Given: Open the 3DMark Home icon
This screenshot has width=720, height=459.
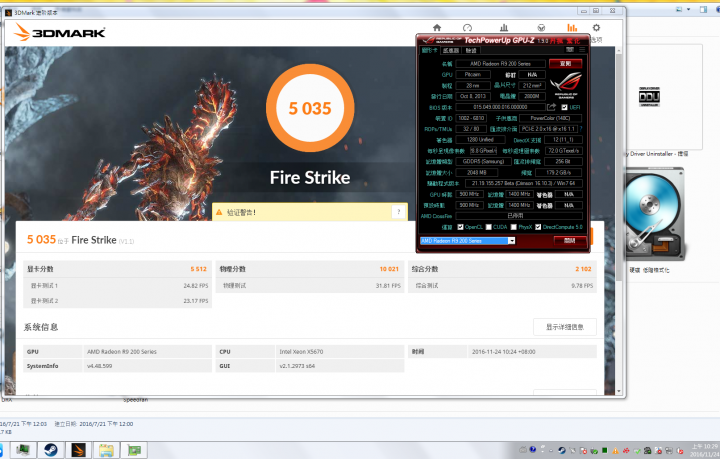Looking at the screenshot, I should (437, 28).
